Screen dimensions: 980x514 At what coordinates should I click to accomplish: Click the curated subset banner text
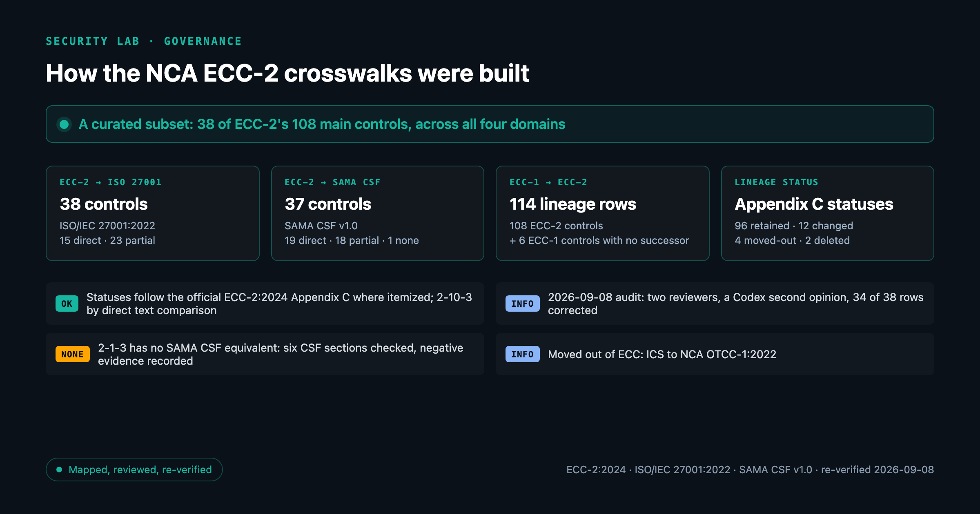(322, 124)
